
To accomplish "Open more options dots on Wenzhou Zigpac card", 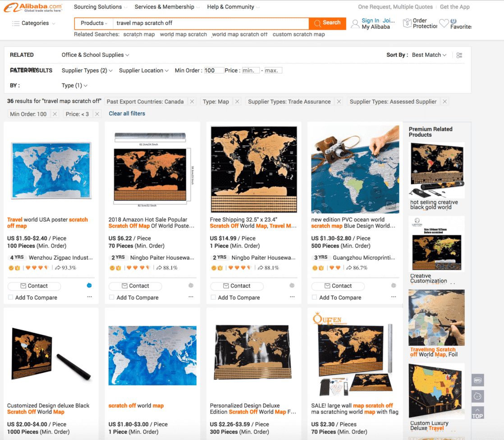I will point(89,297).
